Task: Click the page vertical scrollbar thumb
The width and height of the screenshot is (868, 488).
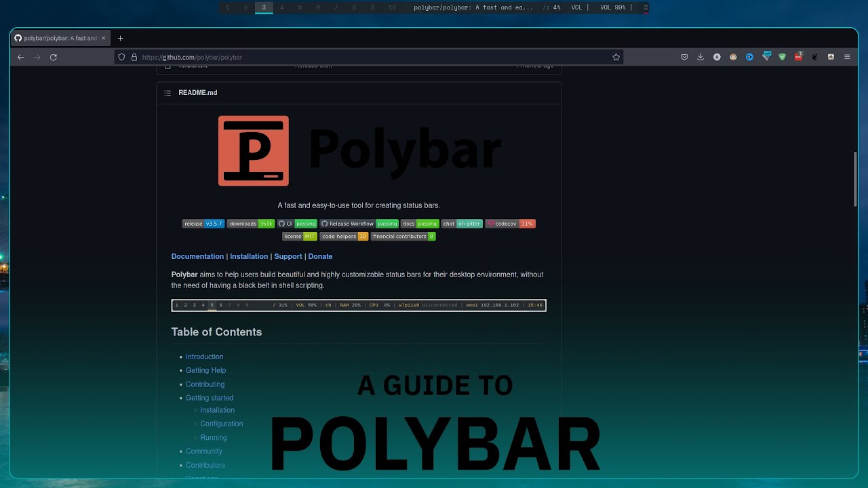Action: 855,179
